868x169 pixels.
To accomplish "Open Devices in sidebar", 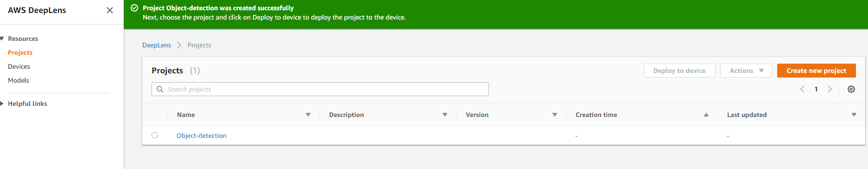I will 19,66.
